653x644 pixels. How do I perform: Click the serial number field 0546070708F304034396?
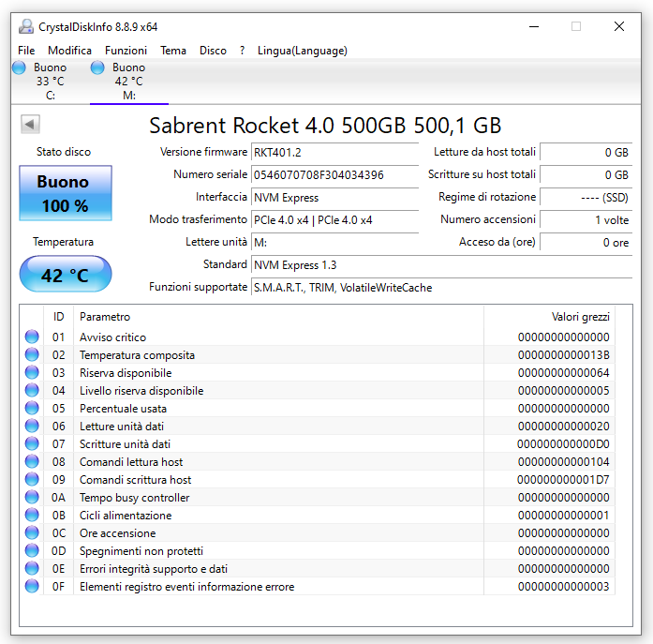coord(334,174)
